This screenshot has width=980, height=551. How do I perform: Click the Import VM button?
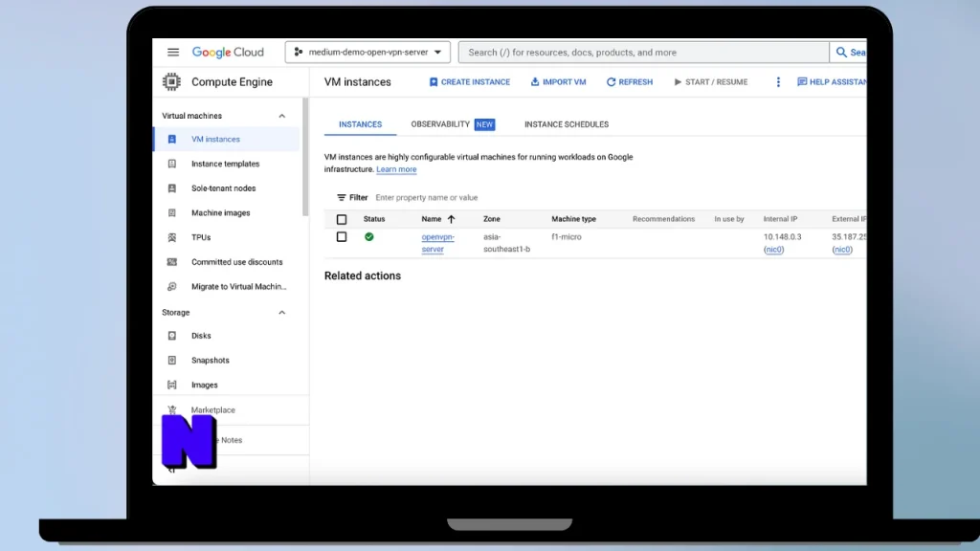point(558,82)
